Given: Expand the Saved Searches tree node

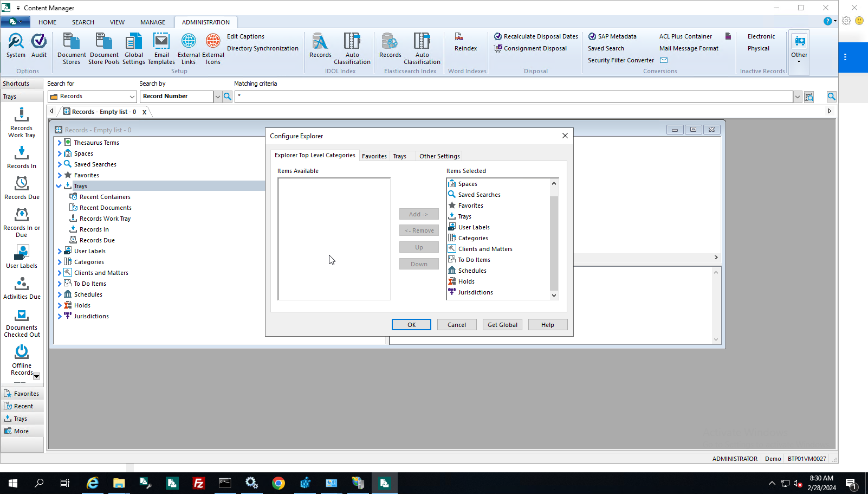Looking at the screenshot, I should pyautogui.click(x=60, y=164).
